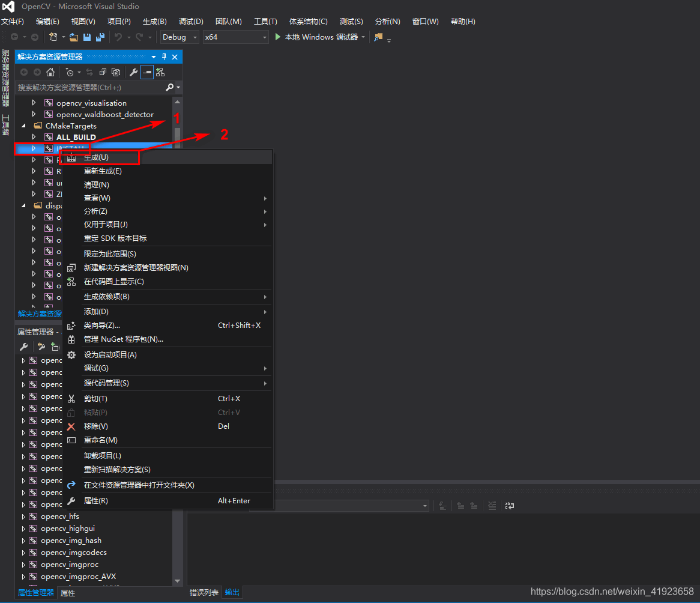Image resolution: width=700 pixels, height=603 pixels.
Task: Choose 重新生成(E) from the context menu
Action: [167, 171]
